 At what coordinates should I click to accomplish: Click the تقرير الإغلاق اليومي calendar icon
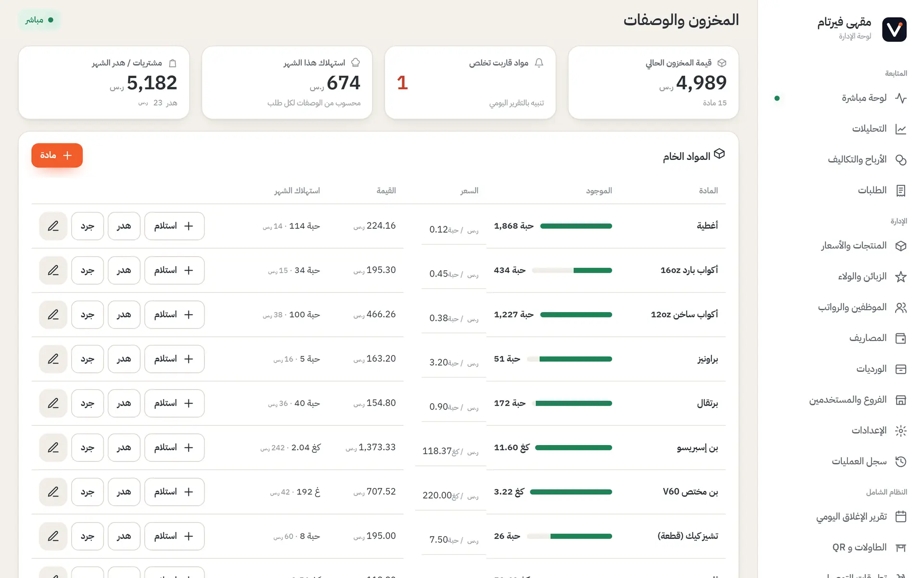click(901, 516)
